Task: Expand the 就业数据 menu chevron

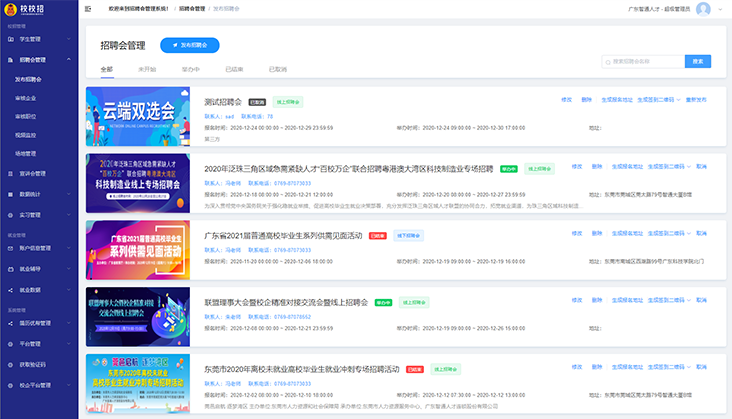Action: (69, 290)
